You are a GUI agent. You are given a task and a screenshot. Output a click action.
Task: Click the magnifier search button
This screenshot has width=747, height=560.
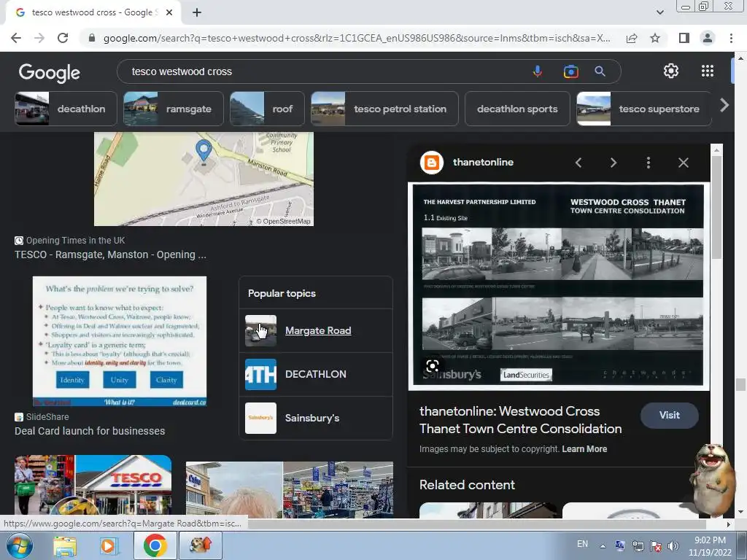600,71
